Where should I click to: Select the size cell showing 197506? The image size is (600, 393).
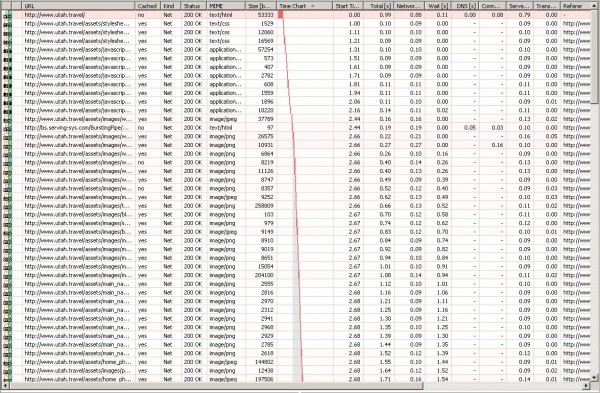(x=261, y=379)
